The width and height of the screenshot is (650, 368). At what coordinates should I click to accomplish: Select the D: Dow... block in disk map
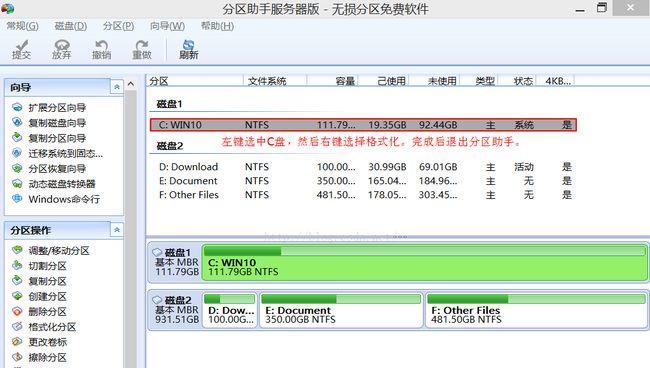230,310
